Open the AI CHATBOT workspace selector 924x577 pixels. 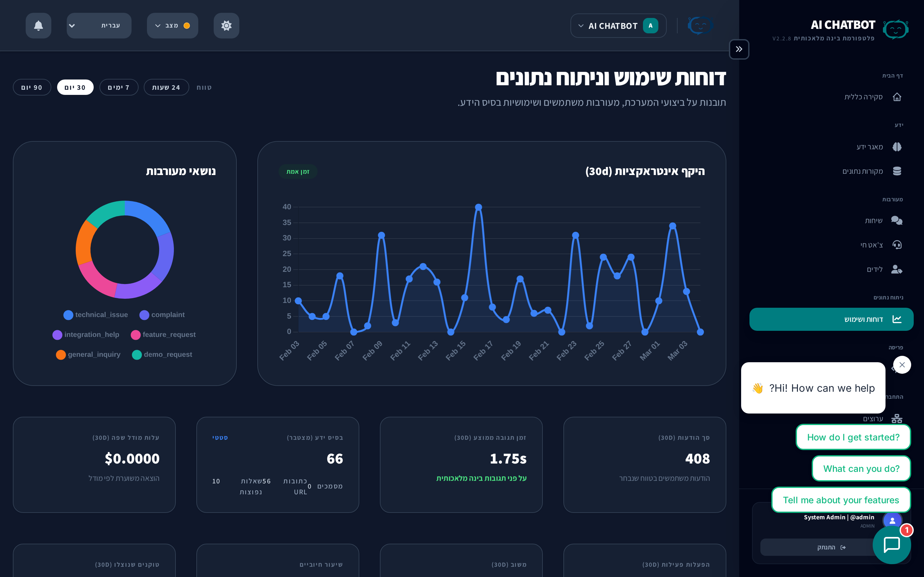coord(618,26)
